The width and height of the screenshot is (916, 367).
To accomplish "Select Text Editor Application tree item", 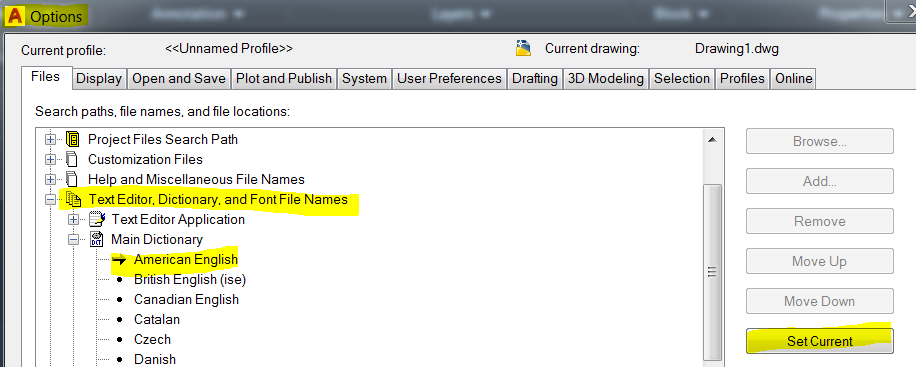I will (x=178, y=220).
